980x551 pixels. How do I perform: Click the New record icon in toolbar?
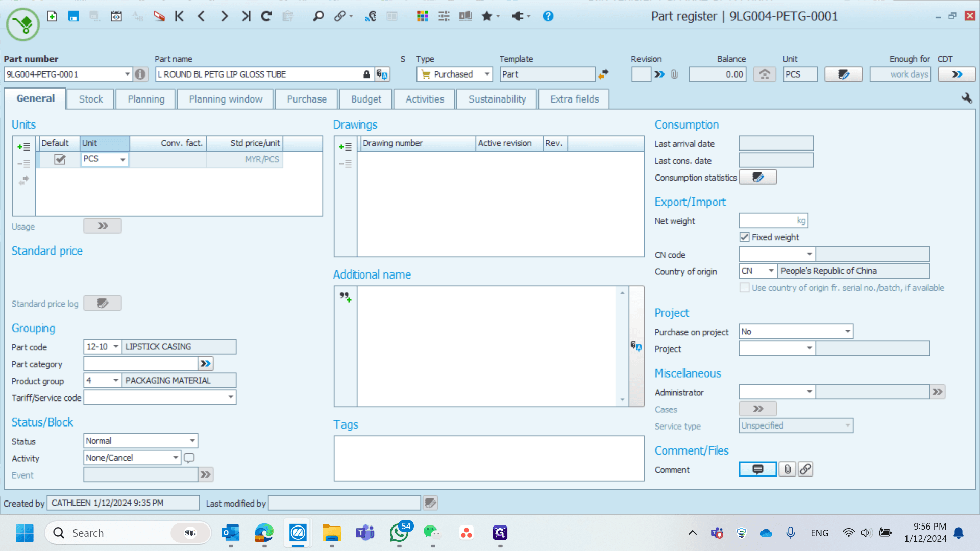[52, 16]
